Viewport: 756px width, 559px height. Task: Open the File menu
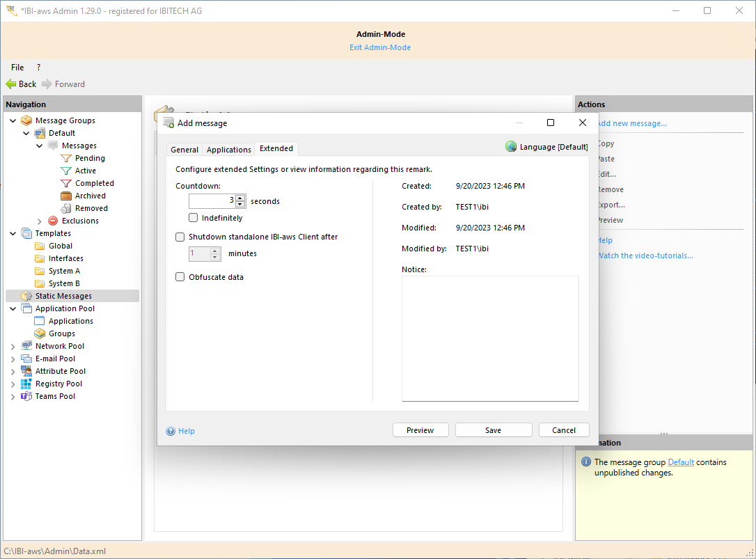click(x=17, y=68)
